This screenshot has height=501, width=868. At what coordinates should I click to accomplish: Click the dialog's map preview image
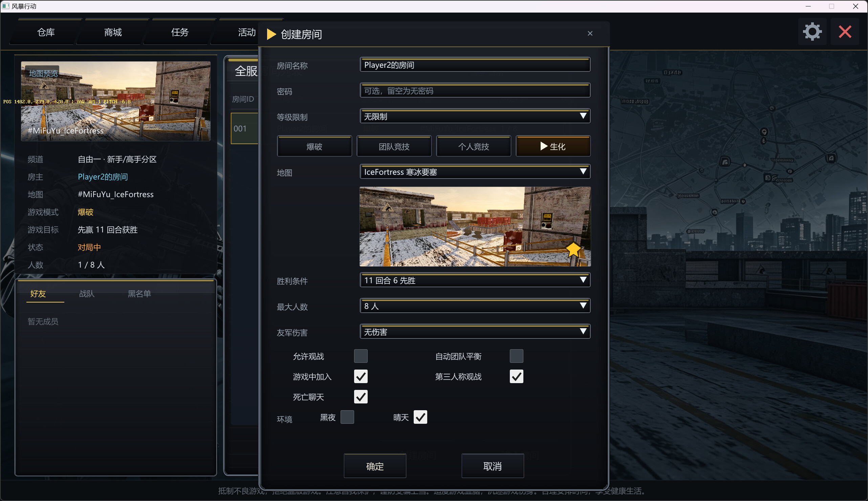point(475,226)
